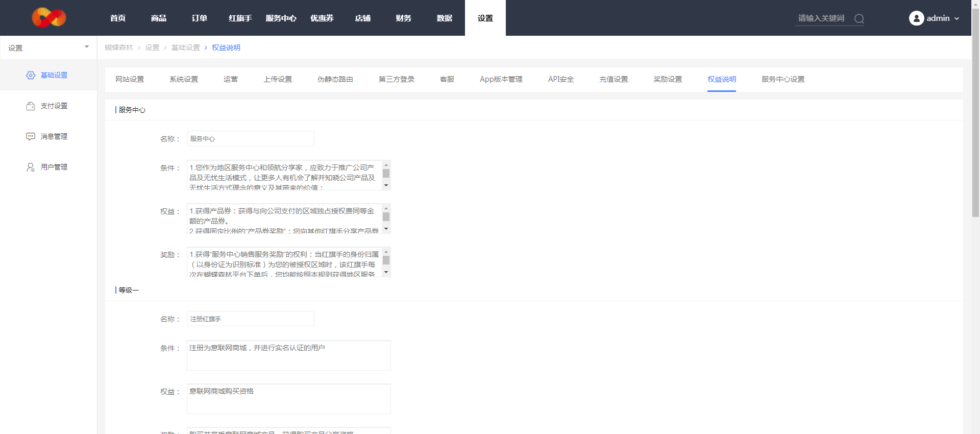Select the 权益说明 tab

tap(722, 79)
